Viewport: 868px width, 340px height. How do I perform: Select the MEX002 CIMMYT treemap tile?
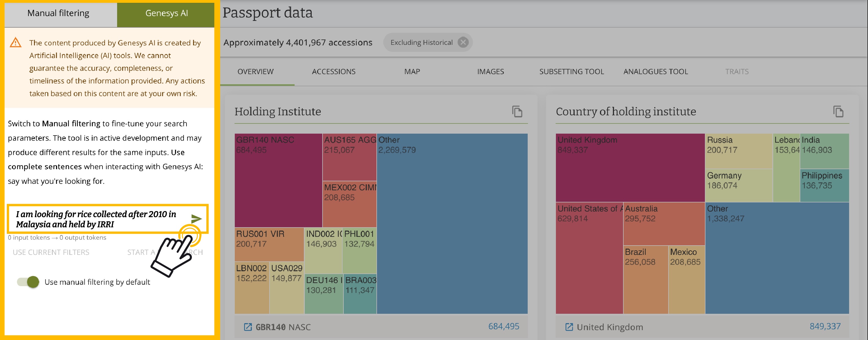coord(349,204)
